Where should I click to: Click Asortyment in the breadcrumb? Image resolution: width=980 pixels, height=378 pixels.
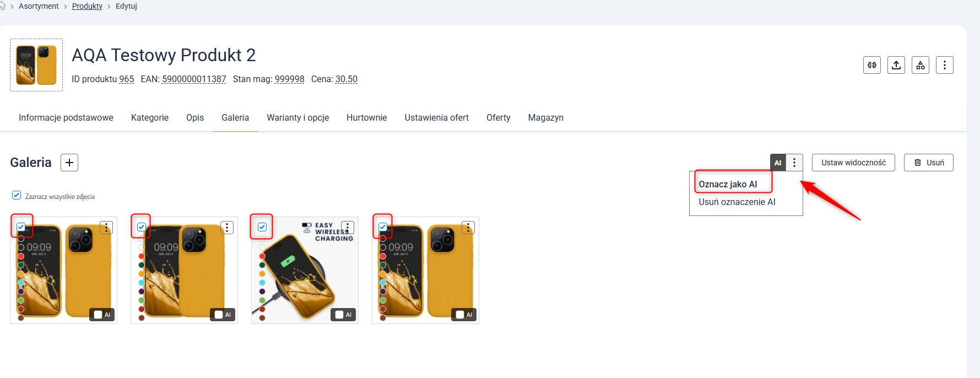tap(39, 6)
